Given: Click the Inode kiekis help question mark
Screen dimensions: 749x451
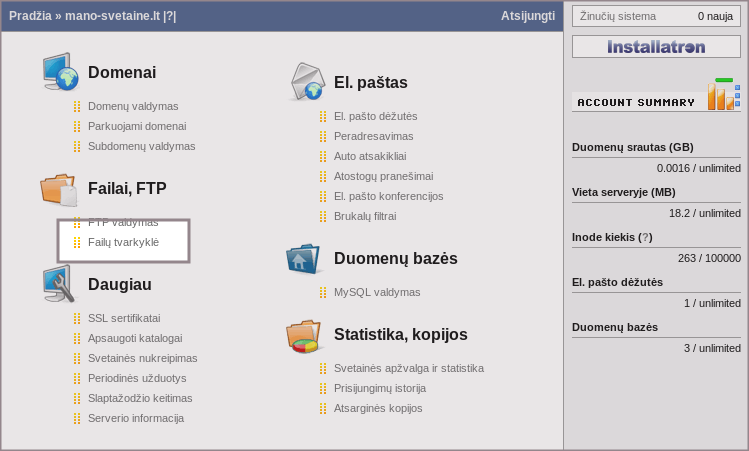Looking at the screenshot, I should pos(646,237).
